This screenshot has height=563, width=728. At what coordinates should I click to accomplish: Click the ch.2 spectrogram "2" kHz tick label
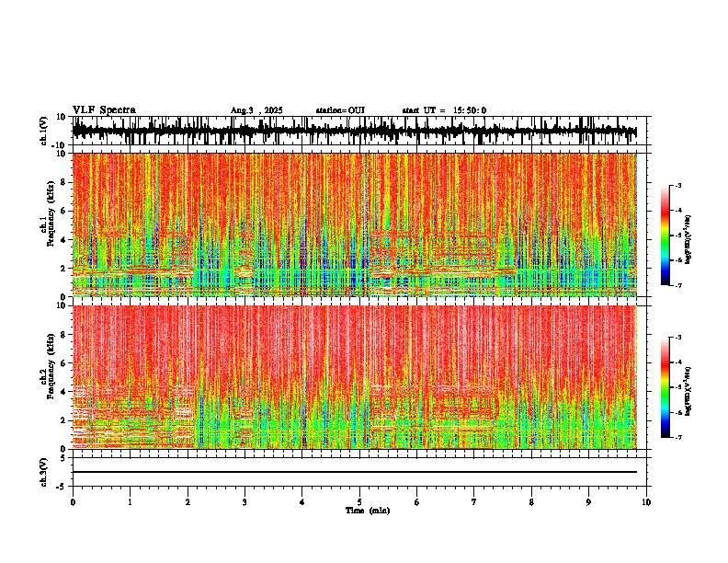click(64, 420)
